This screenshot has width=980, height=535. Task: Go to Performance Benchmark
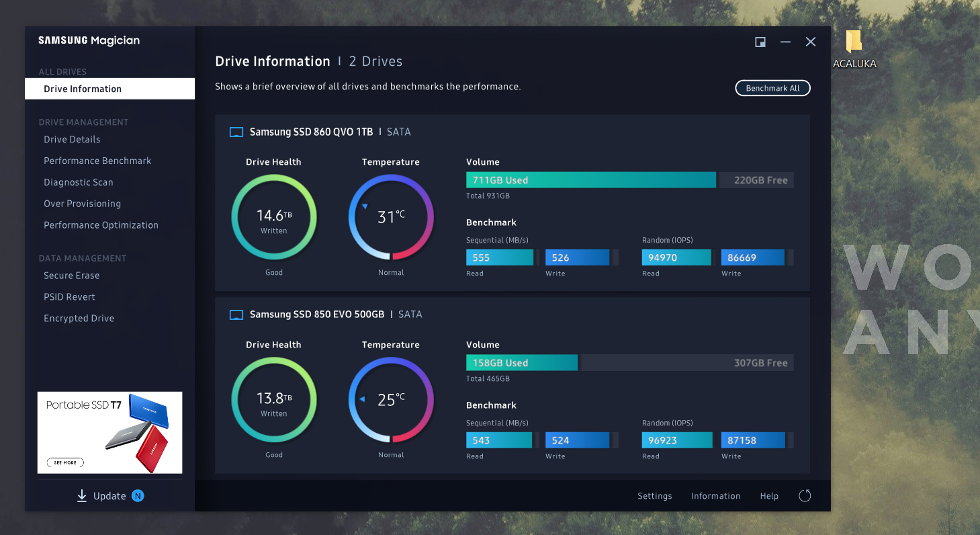pos(97,161)
